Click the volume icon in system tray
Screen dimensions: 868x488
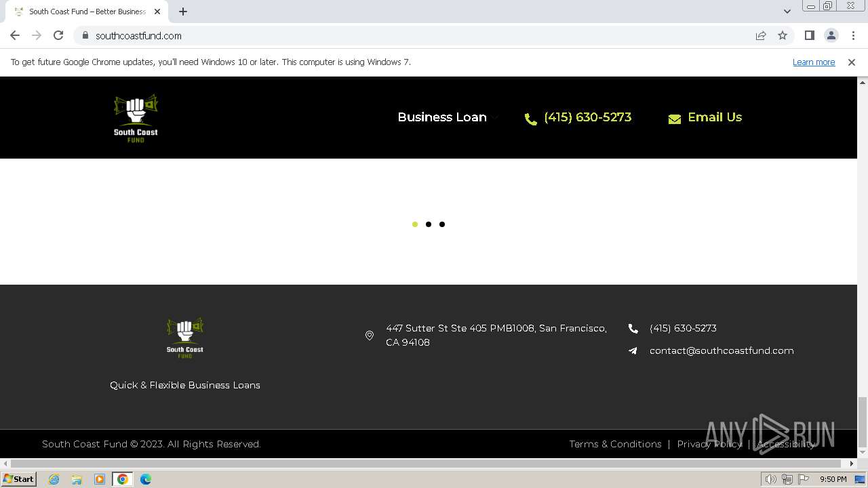771,479
